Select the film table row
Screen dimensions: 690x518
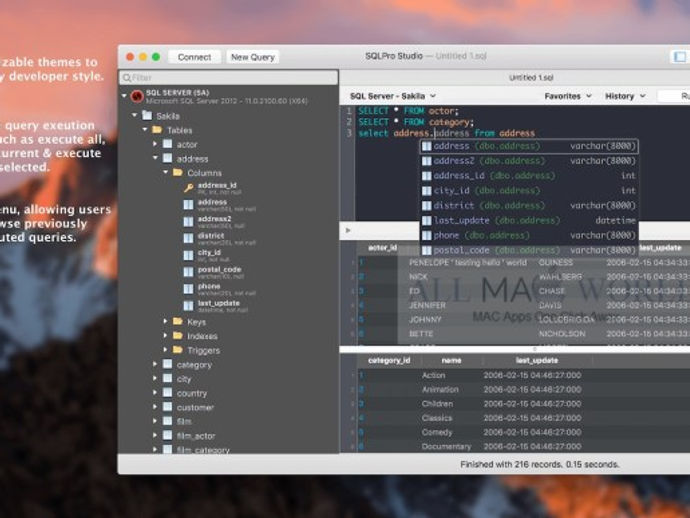pyautogui.click(x=229, y=421)
